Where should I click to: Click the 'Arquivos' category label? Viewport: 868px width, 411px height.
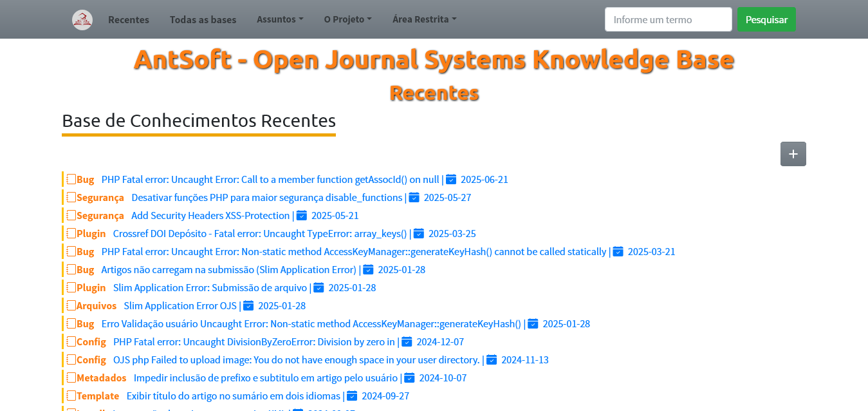[97, 305]
